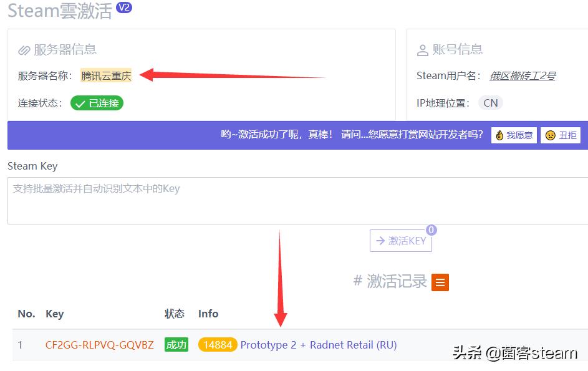The image size is (588, 371).
Task: Click the person icon next to 账号信息
Action: (x=423, y=49)
